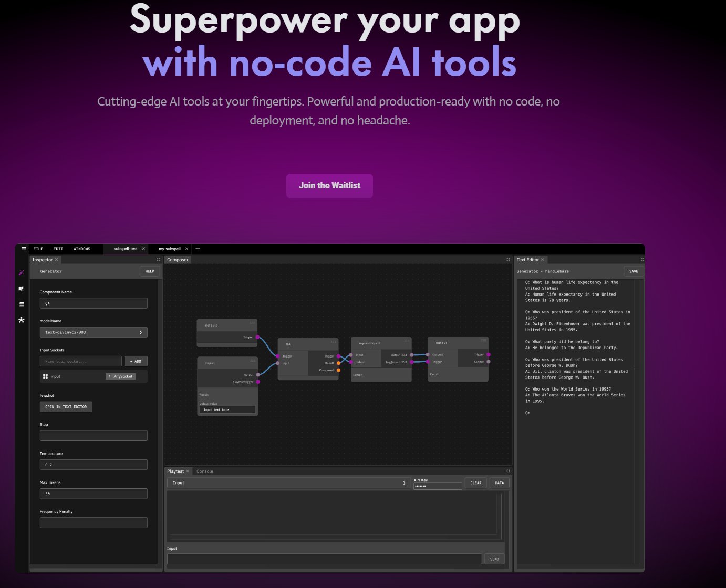Close the Playtest panel tab

(188, 471)
